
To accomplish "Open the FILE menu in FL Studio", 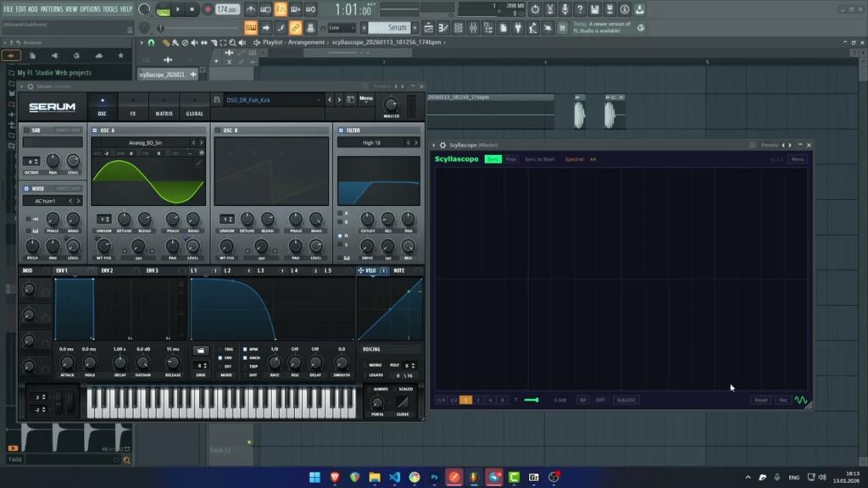I will (x=8, y=8).
